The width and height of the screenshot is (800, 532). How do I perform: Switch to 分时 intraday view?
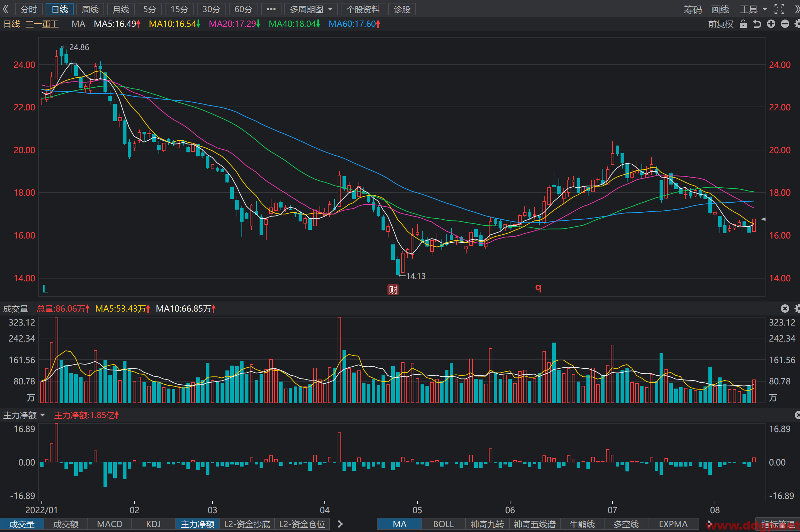coord(29,9)
